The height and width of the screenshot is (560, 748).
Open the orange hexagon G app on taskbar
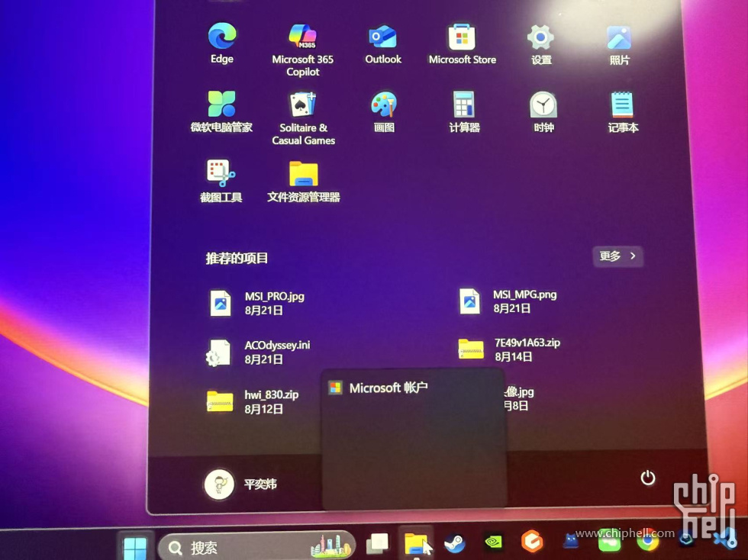click(x=532, y=542)
